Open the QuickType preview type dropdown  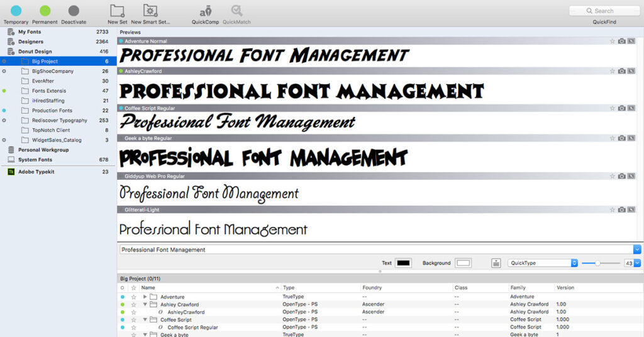[543, 263]
